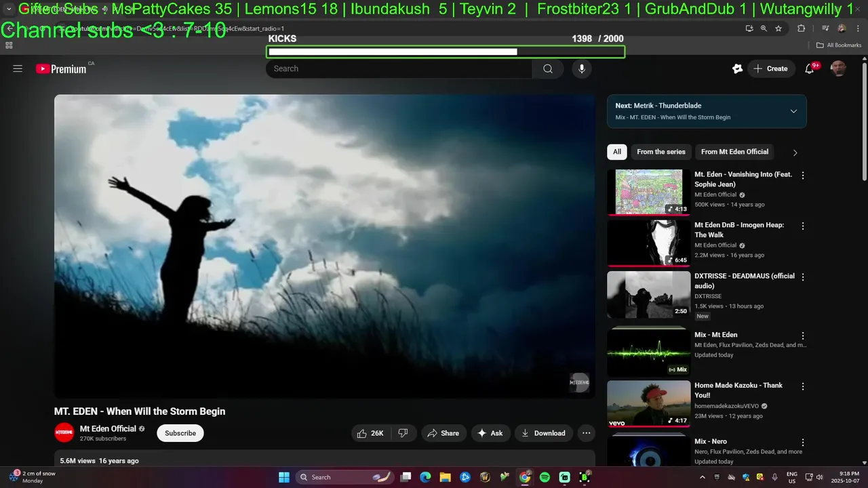
Task: Open options for Mix - Nero
Action: (x=803, y=443)
